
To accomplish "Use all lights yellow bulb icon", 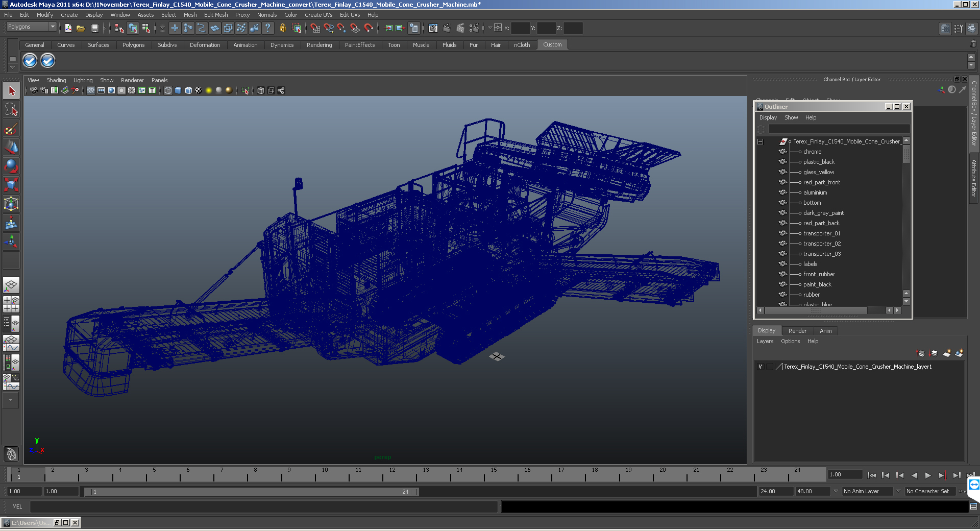I will 209,90.
